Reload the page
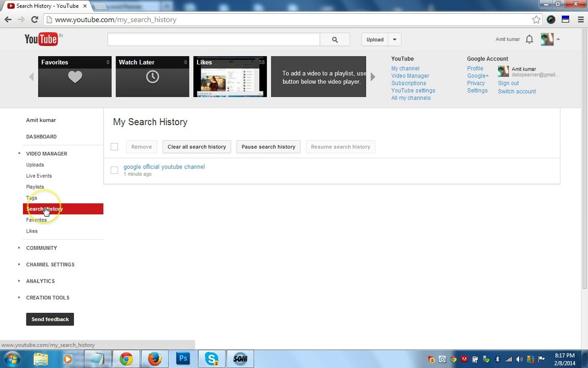This screenshot has height=368, width=588. point(35,19)
